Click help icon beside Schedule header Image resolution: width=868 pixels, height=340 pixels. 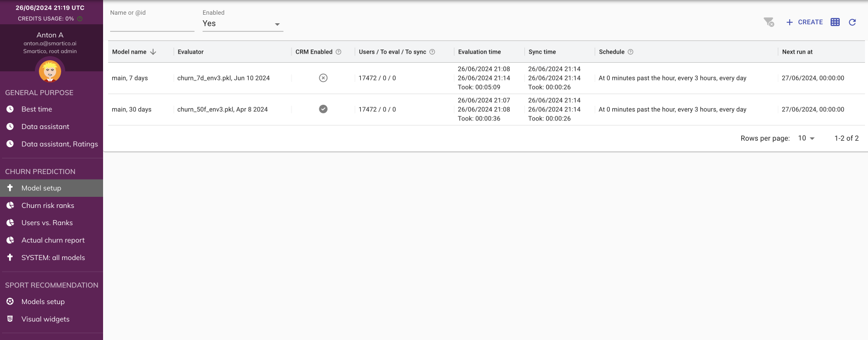click(x=631, y=52)
